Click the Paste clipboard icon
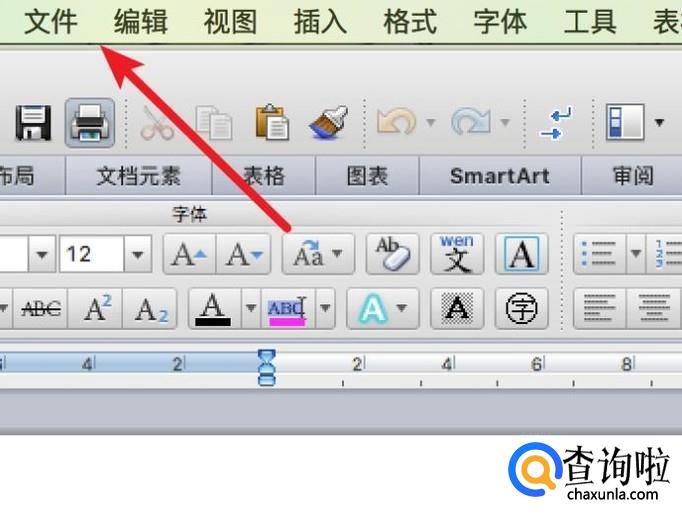This screenshot has width=682, height=525. [272, 122]
